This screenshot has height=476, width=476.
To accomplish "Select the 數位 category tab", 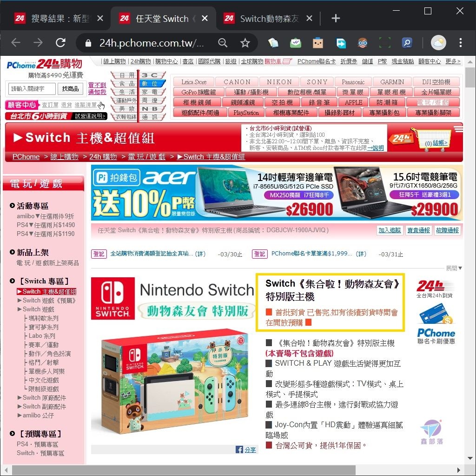I will [x=152, y=84].
